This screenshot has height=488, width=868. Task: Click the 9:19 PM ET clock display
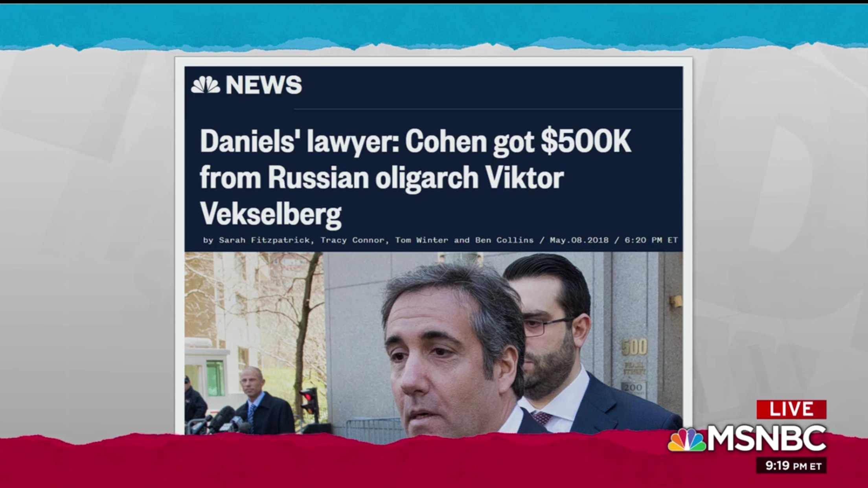(791, 466)
